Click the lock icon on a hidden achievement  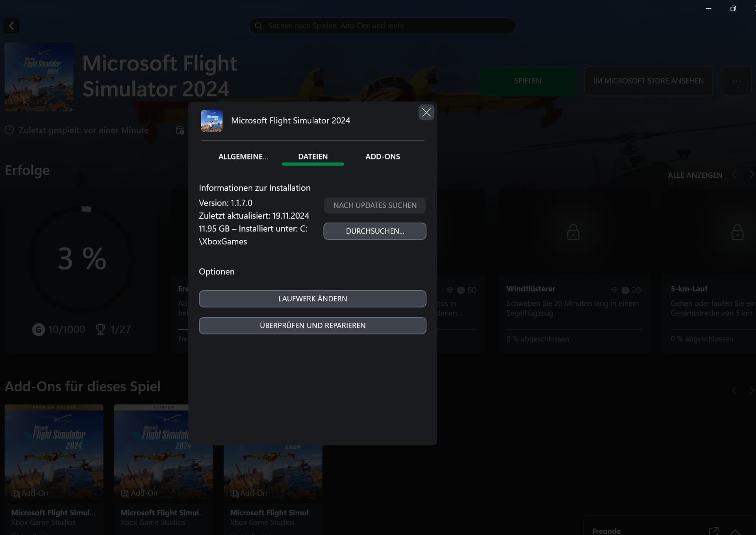(x=573, y=232)
